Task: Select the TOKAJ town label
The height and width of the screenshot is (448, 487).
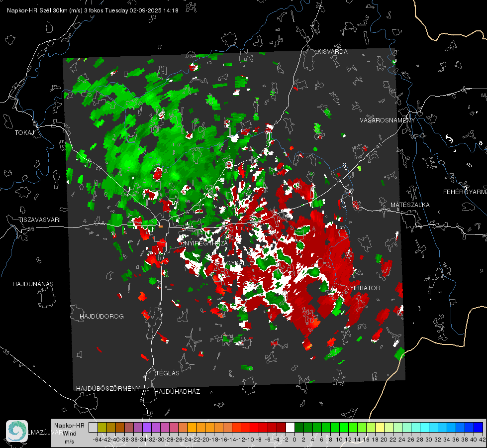Action: tap(24, 133)
